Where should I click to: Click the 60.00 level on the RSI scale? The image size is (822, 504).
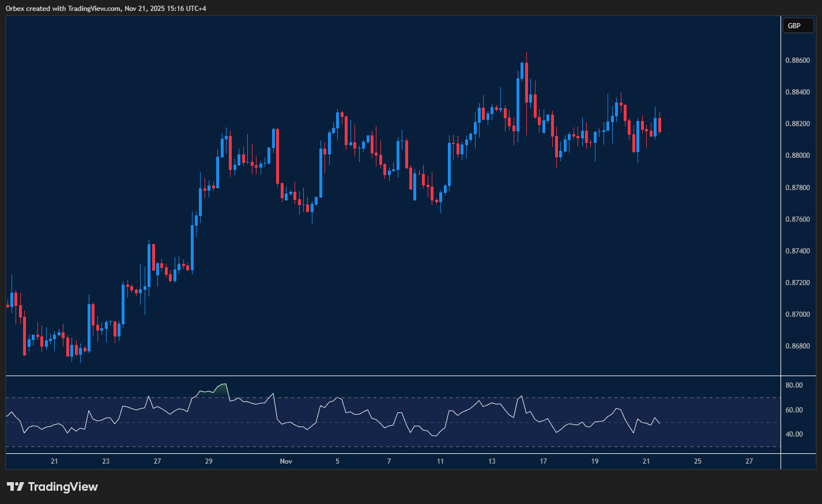pos(795,410)
